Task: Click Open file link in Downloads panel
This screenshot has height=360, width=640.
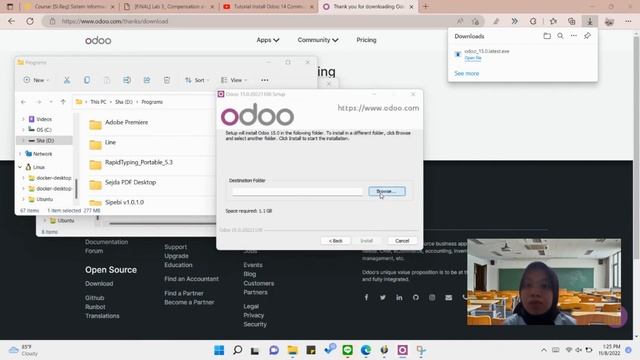Action: click(x=473, y=58)
